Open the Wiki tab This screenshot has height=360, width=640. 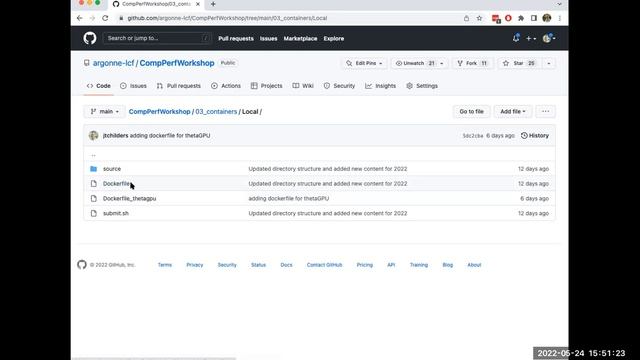pos(303,86)
